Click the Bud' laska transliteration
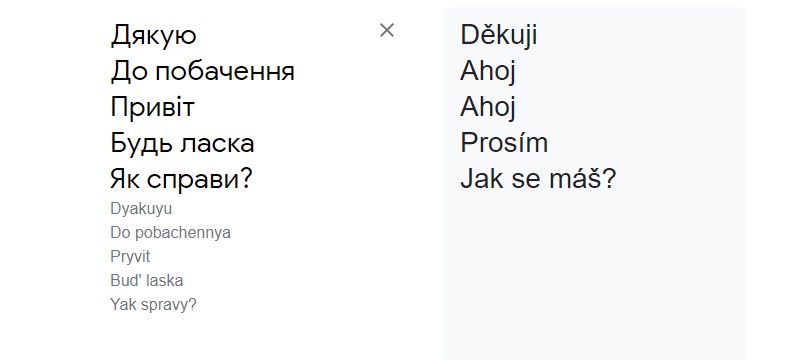796x360 pixels. click(147, 280)
